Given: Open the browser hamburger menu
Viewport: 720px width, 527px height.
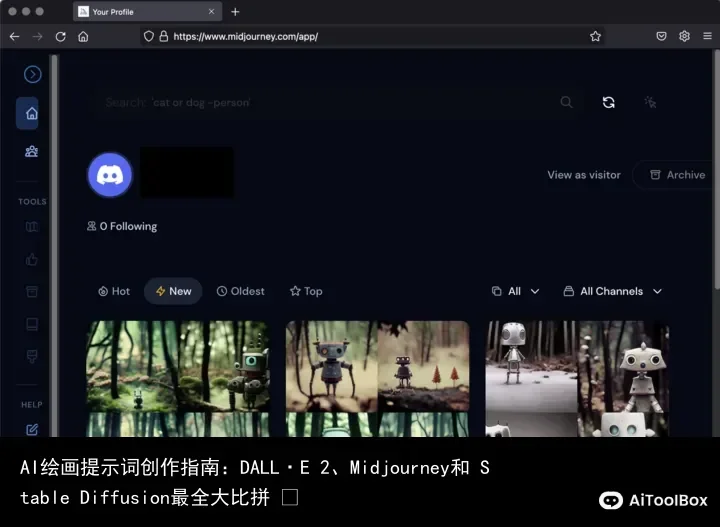Looking at the screenshot, I should (707, 36).
